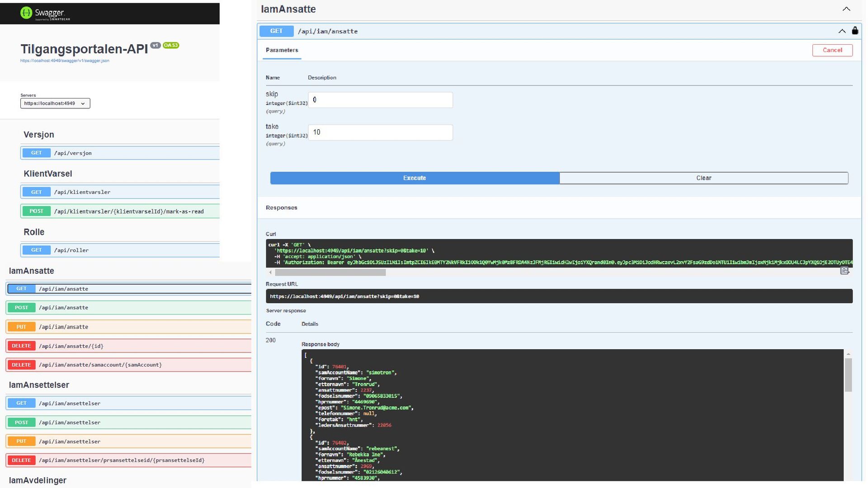The image size is (868, 488).
Task: Collapse the GET /api/iam/ansatte operation chevron
Action: (842, 31)
